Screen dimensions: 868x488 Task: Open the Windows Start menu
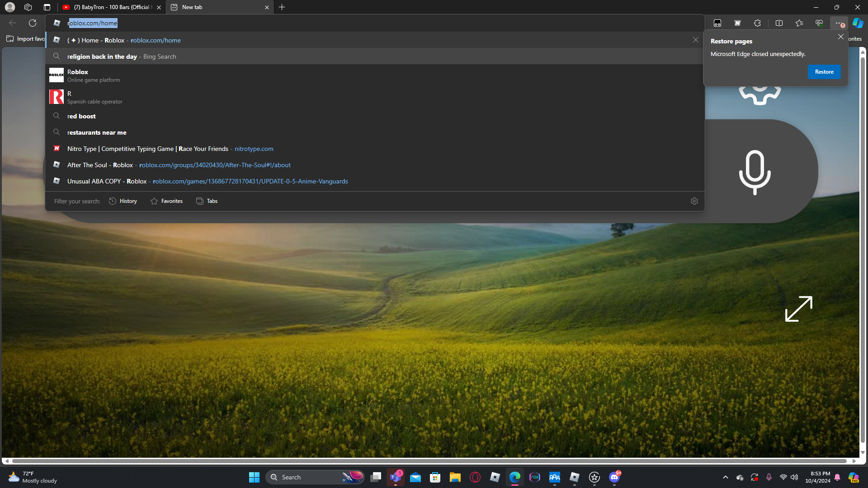click(x=254, y=477)
